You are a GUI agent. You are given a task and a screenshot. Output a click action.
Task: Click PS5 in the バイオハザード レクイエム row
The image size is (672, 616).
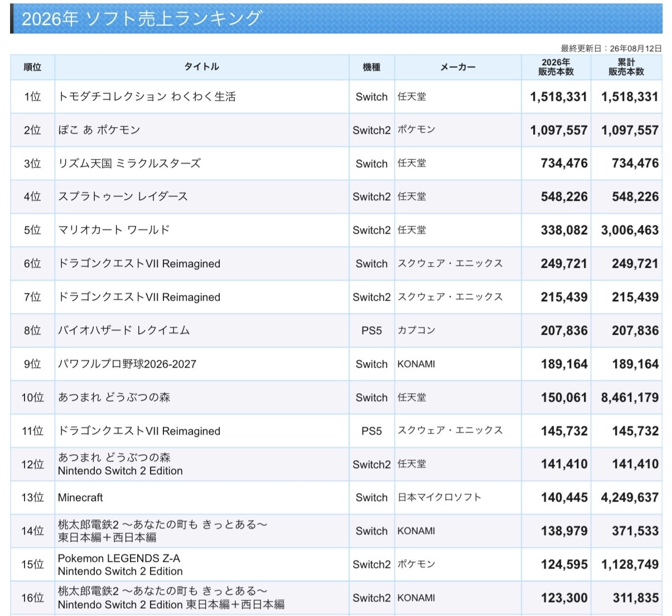(371, 330)
